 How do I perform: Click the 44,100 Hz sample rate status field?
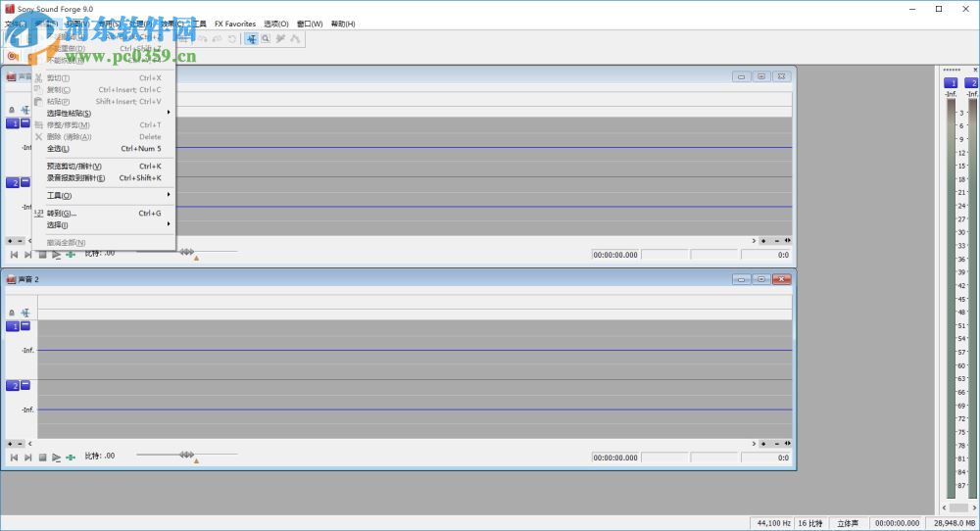(773, 523)
